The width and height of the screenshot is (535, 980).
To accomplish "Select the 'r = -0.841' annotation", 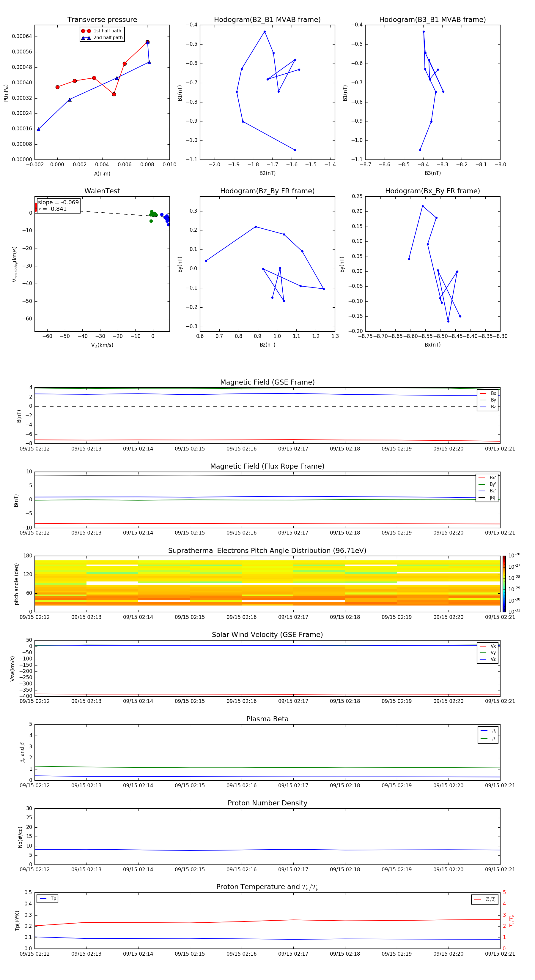I will pos(53,209).
